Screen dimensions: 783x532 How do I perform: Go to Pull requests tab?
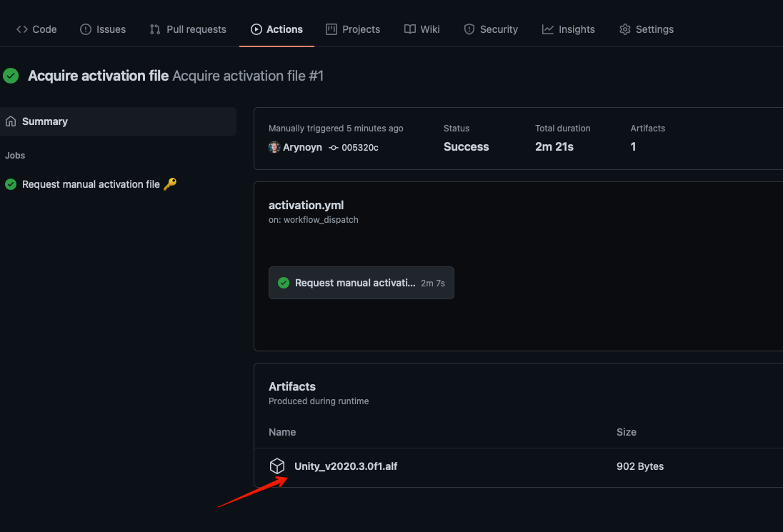click(189, 29)
